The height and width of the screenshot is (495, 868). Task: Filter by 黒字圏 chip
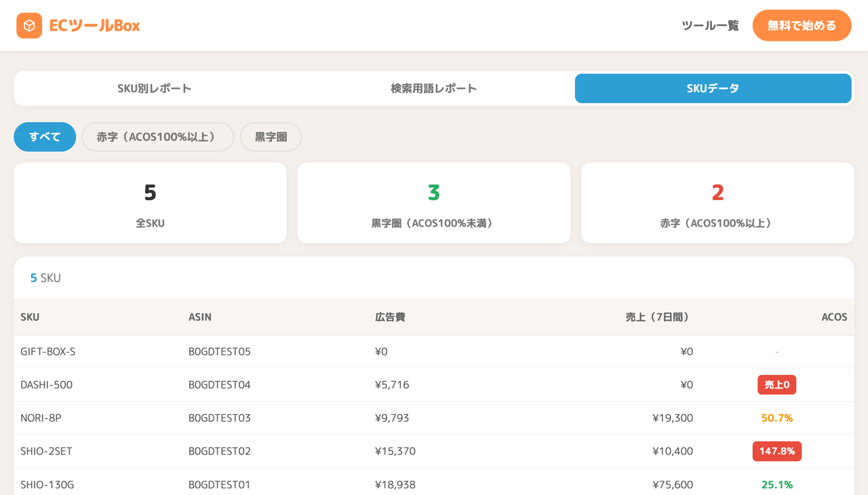[x=271, y=137]
